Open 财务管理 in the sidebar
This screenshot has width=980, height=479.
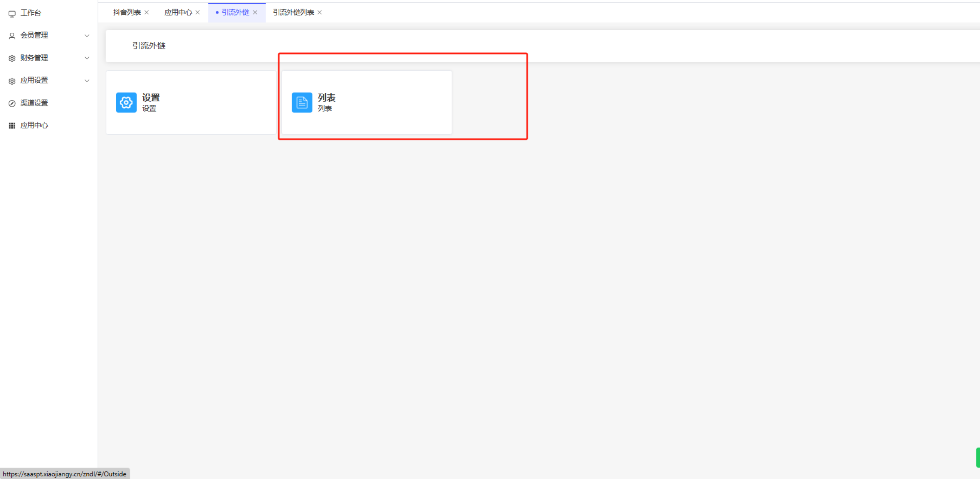tap(34, 58)
